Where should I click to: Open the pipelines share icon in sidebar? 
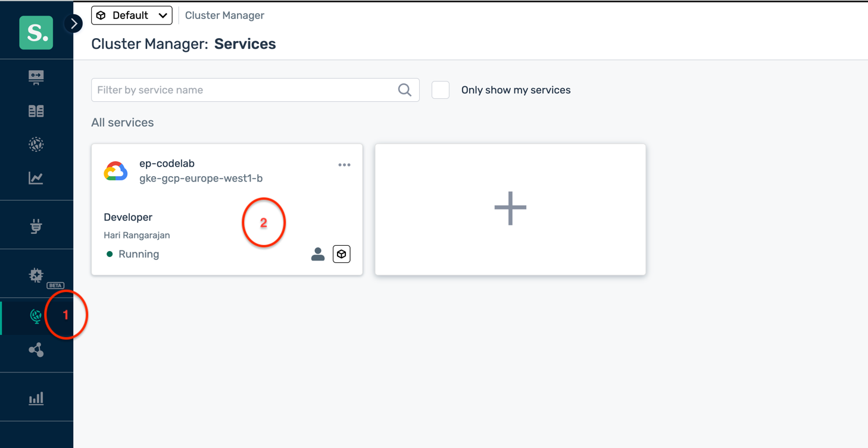[36, 350]
